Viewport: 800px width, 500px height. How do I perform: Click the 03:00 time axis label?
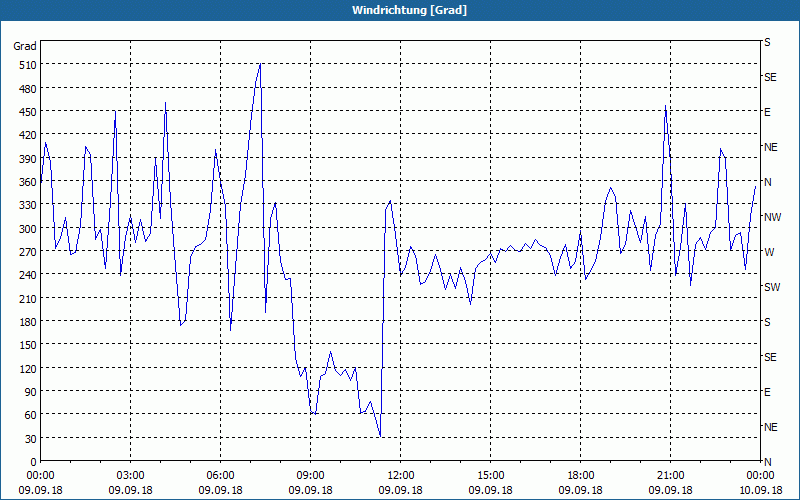[x=131, y=476]
